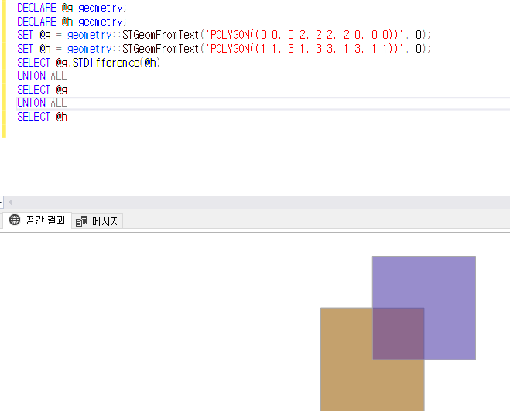
Task: Click the first 'UNION ALL' line
Action: 42,76
